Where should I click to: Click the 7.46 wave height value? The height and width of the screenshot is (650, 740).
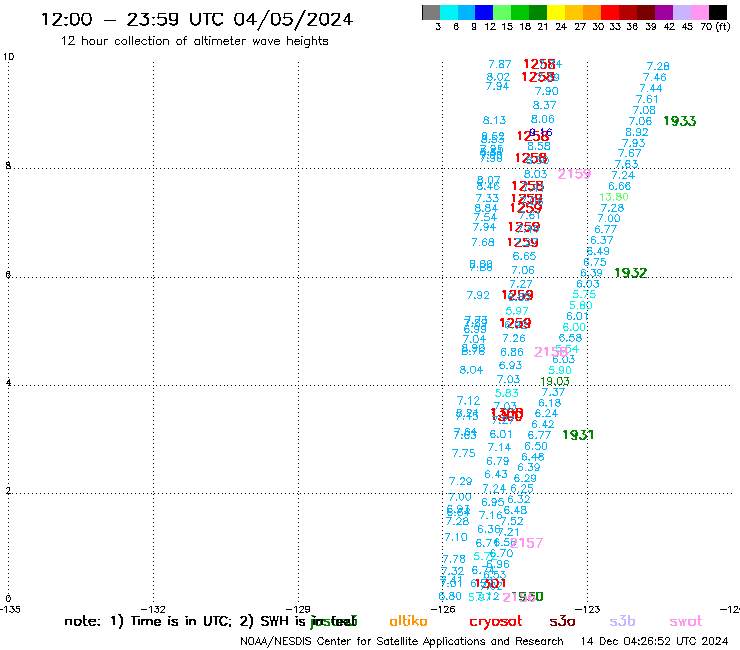[x=655, y=77]
